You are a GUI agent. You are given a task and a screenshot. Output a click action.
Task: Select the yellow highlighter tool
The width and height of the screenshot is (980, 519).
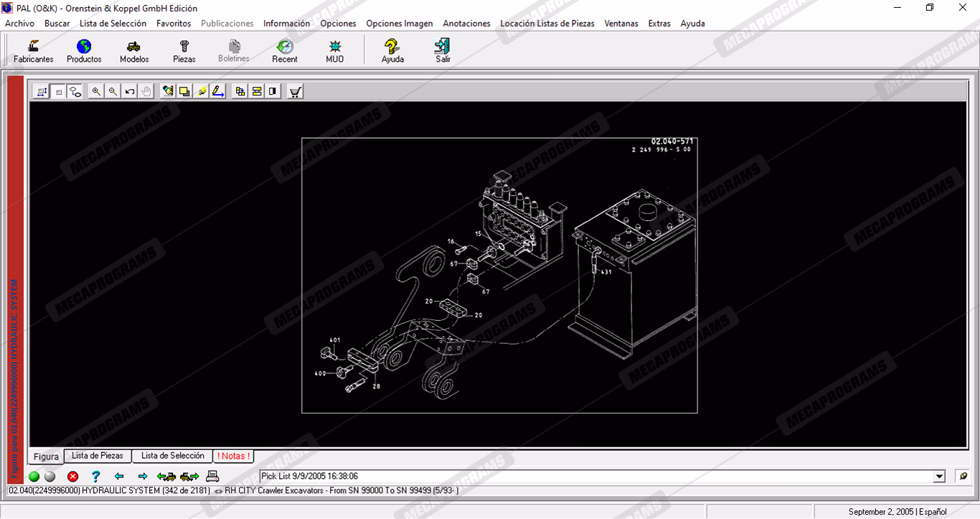click(x=202, y=91)
